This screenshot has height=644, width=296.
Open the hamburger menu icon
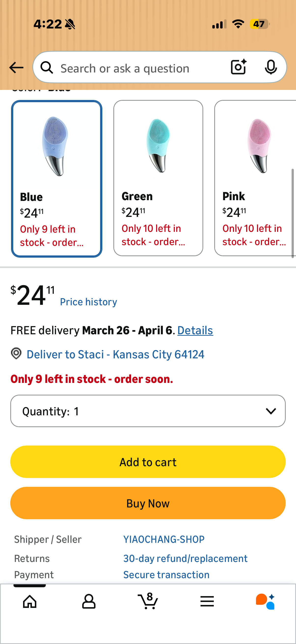(x=207, y=601)
